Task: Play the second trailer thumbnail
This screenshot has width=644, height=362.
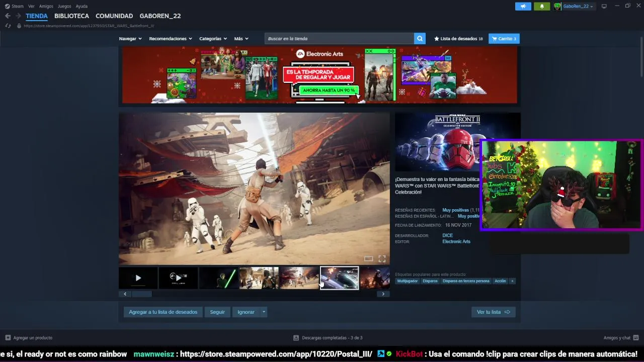Action: coord(178,278)
